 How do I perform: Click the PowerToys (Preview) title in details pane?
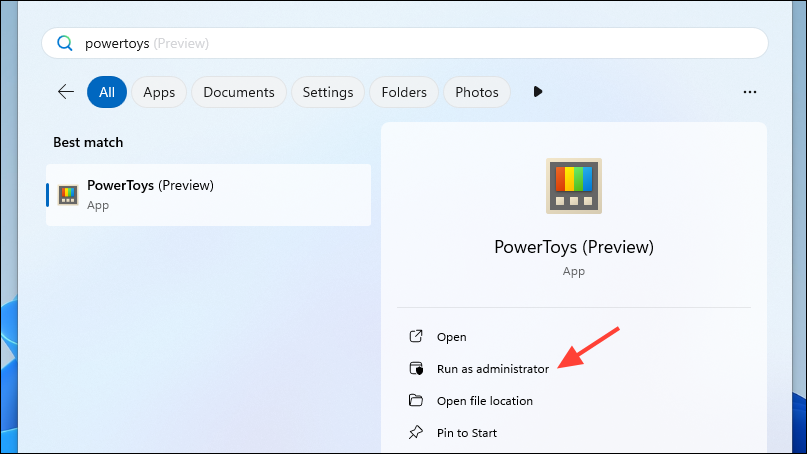574,247
